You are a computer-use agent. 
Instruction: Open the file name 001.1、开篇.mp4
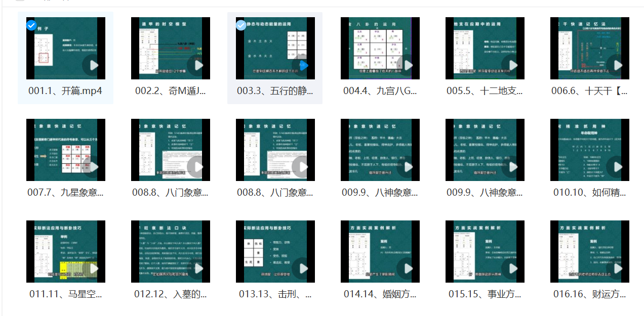[x=65, y=91]
